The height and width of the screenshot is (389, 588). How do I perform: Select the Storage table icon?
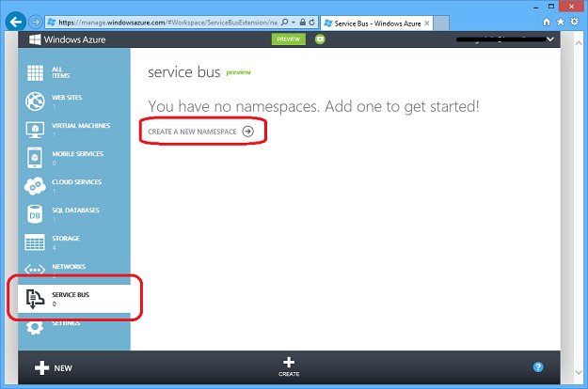coord(35,242)
